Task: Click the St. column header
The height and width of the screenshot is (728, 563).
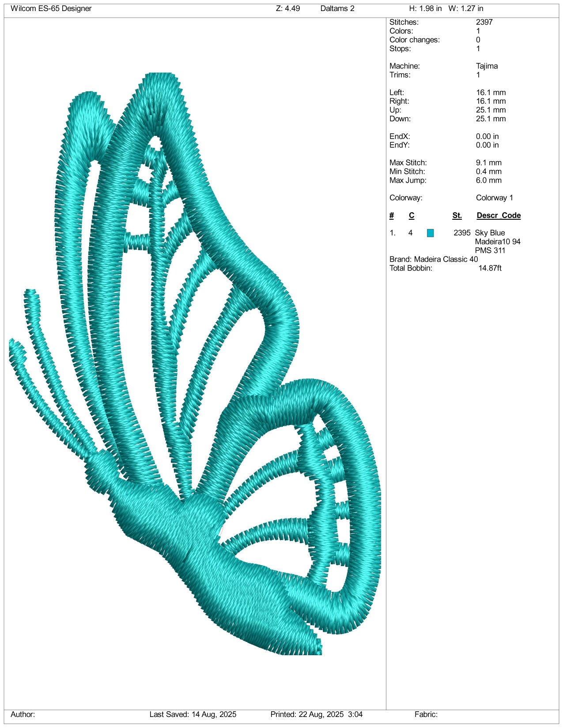Action: pos(457,215)
